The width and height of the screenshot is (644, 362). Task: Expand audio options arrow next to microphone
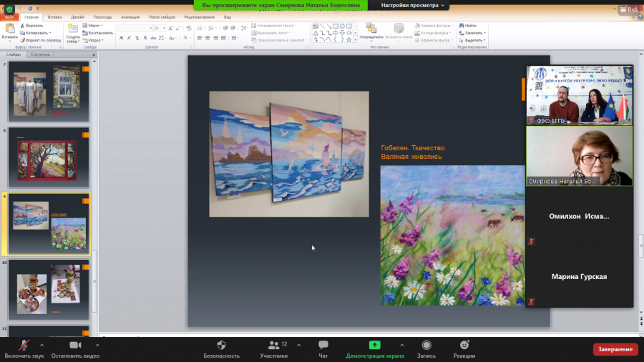(42, 345)
